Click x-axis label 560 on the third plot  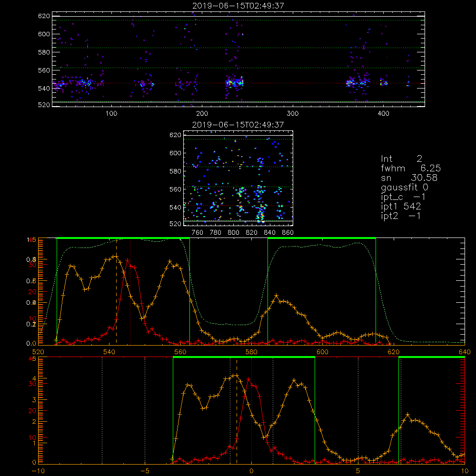[180, 352]
